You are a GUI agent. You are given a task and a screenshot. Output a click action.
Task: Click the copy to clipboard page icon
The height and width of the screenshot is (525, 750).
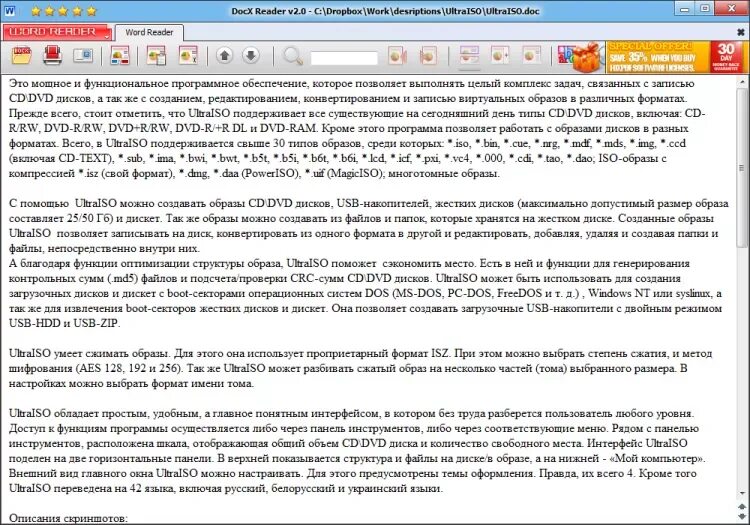[156, 55]
